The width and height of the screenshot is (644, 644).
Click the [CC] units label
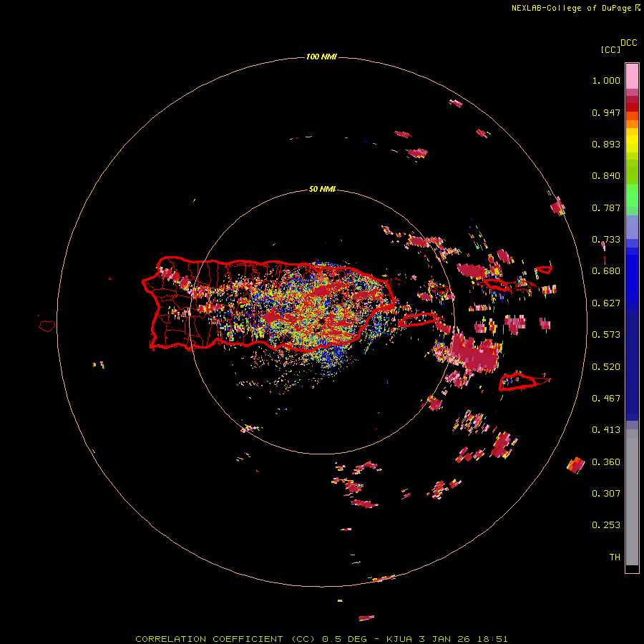click(610, 49)
